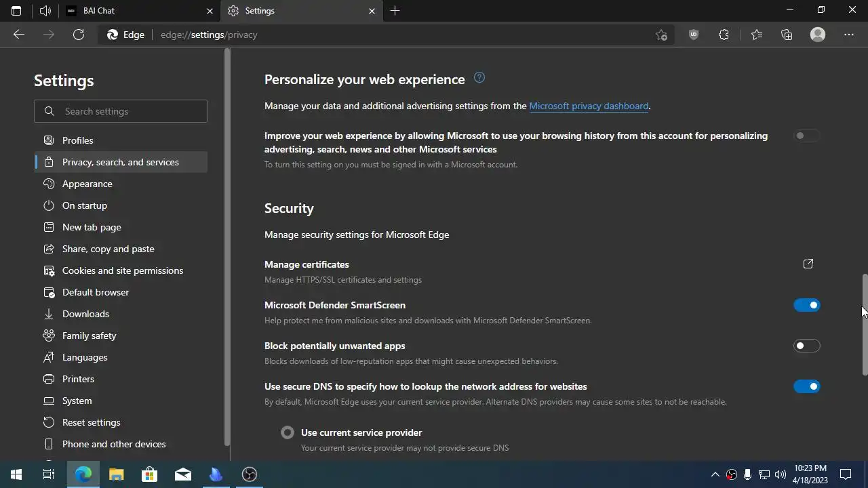This screenshot has height=488, width=868.
Task: Open File Explorer from the taskbar
Action: click(117, 474)
